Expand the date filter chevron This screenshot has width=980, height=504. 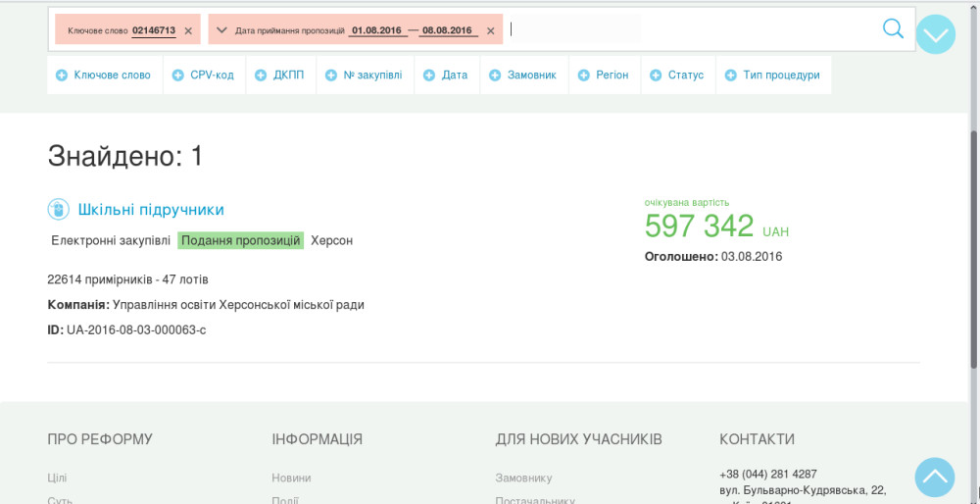coord(221,30)
